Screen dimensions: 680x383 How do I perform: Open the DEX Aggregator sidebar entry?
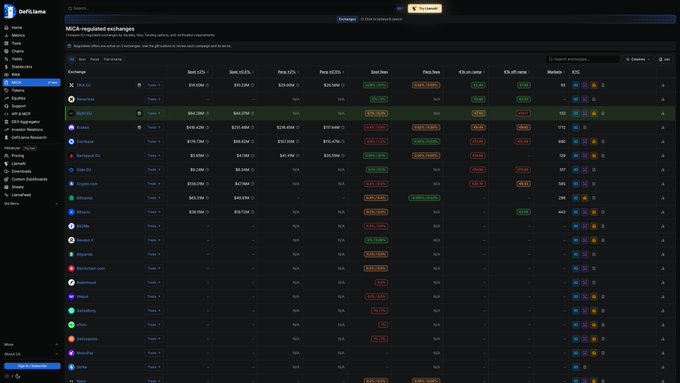(x=25, y=121)
